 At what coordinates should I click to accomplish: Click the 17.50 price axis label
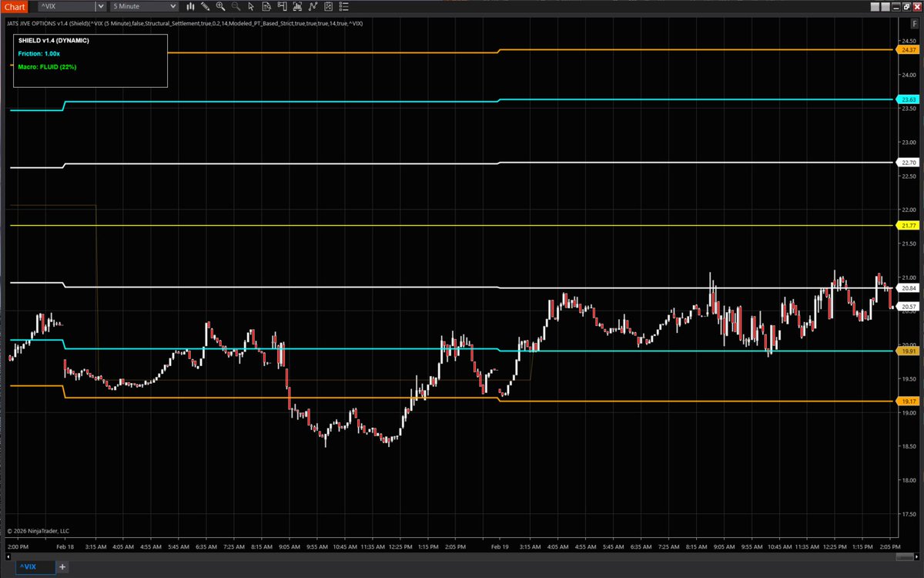pos(908,514)
